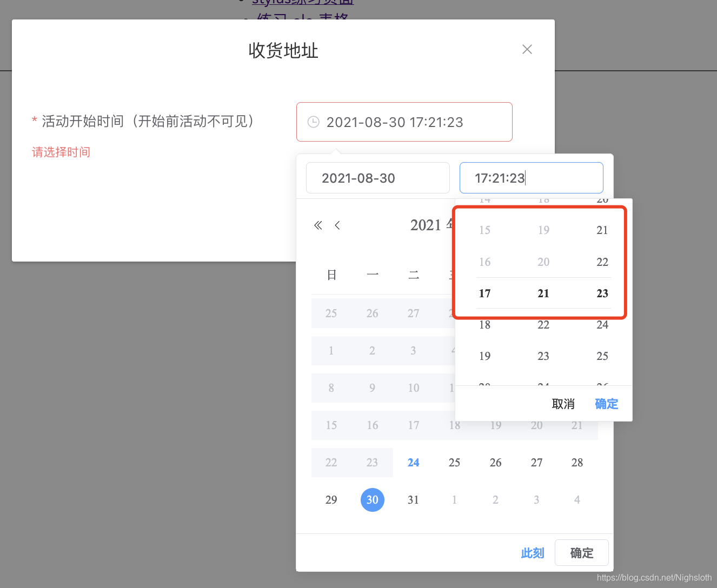Image resolution: width=717 pixels, height=588 pixels.
Task: Click previous-month day 27 under 二 column
Action: (414, 313)
